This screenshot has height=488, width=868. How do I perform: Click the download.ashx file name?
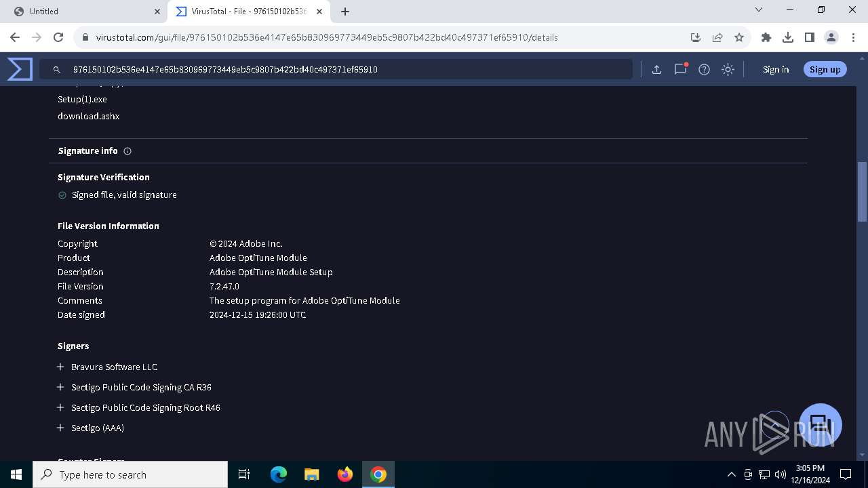click(88, 116)
